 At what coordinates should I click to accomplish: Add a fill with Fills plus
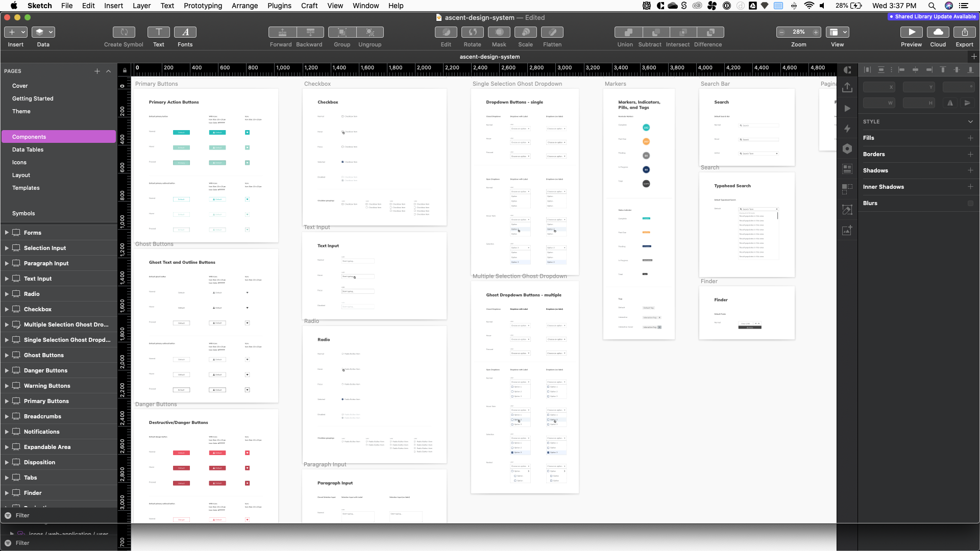970,138
